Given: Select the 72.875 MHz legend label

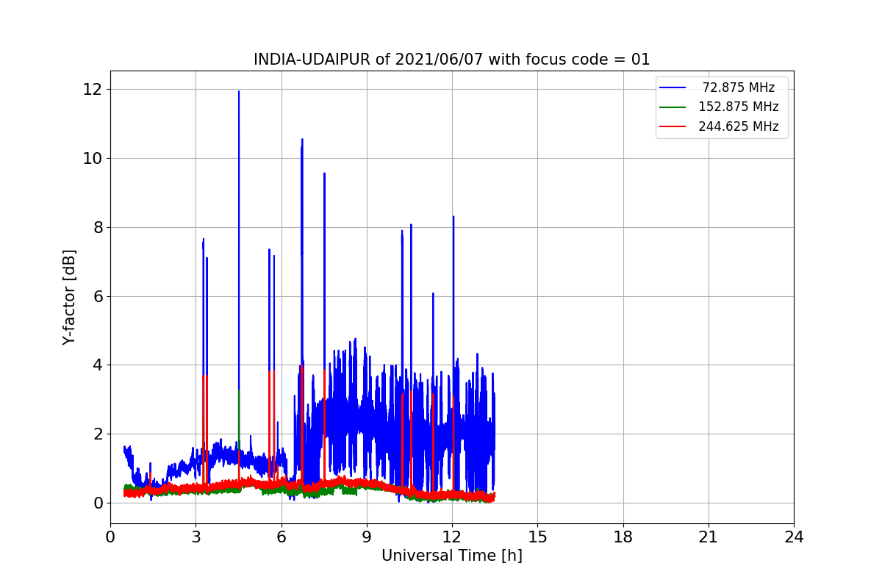Looking at the screenshot, I should pyautogui.click(x=738, y=87).
